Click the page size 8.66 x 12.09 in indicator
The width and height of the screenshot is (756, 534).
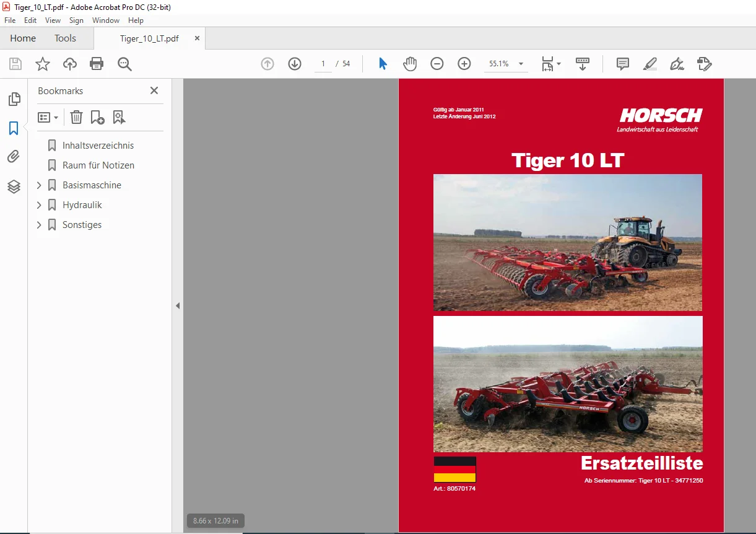coord(215,521)
